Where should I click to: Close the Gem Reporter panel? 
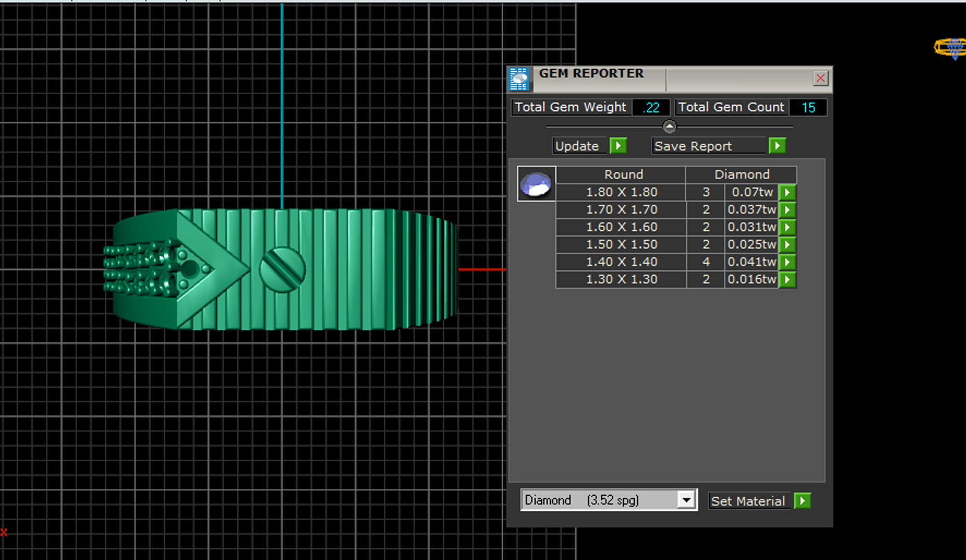(820, 78)
